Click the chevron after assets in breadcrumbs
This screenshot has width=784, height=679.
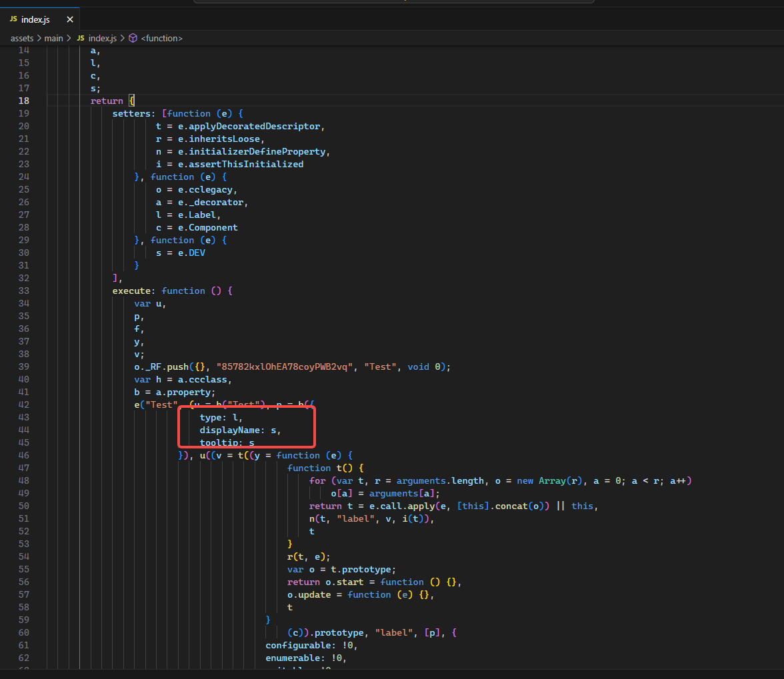(39, 38)
